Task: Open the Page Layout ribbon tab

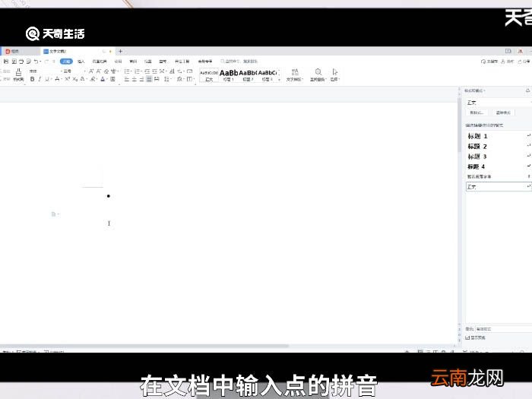Action: click(x=100, y=62)
